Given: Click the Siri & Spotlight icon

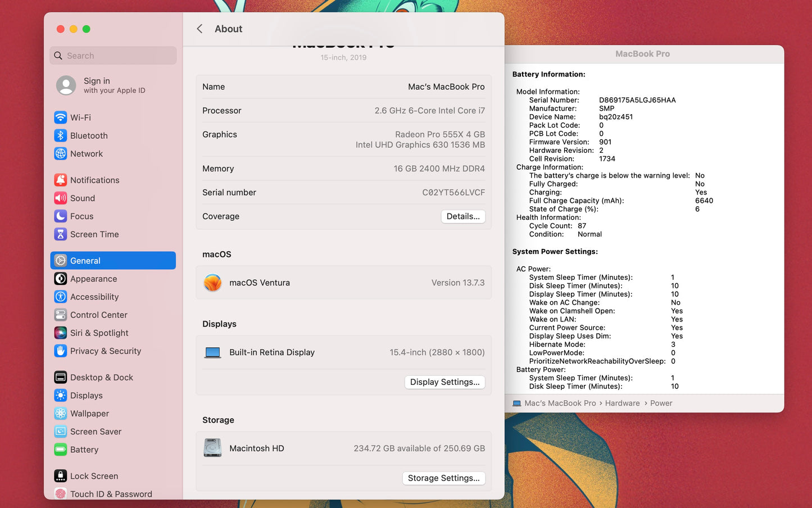Looking at the screenshot, I should click(60, 333).
